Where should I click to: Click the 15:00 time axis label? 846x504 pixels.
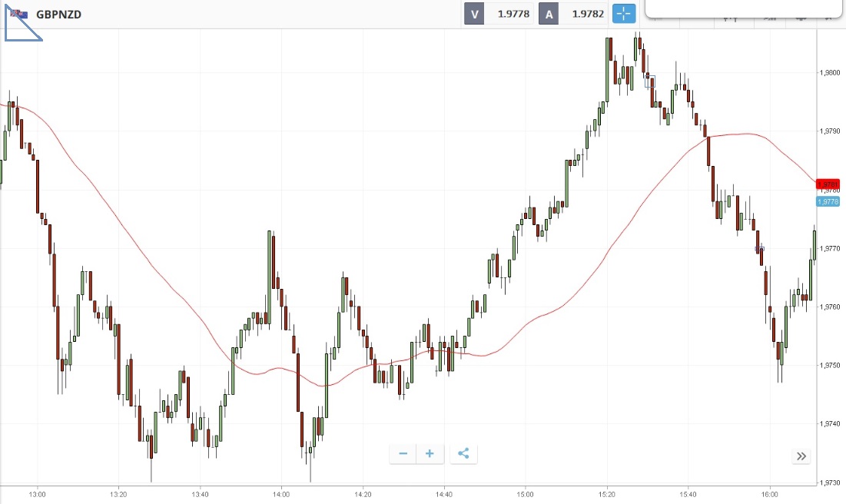point(526,494)
